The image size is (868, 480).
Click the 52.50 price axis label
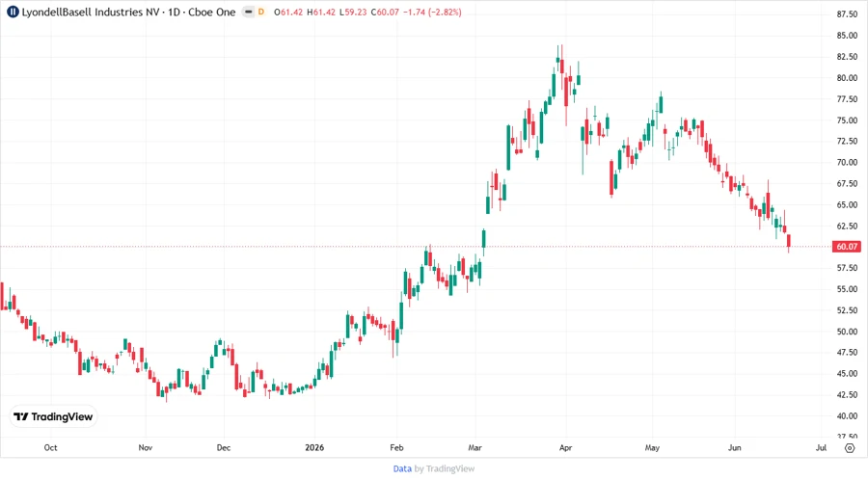(847, 310)
